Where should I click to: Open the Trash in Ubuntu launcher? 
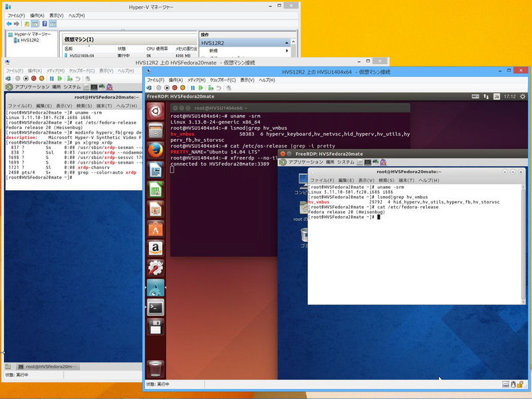click(x=156, y=368)
